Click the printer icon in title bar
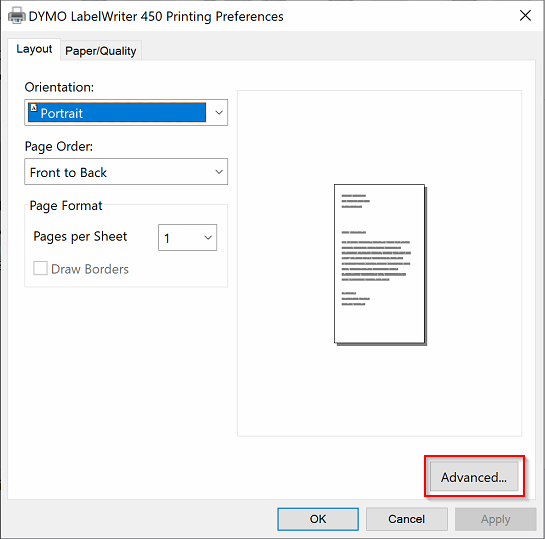The image size is (545, 539). [x=16, y=16]
